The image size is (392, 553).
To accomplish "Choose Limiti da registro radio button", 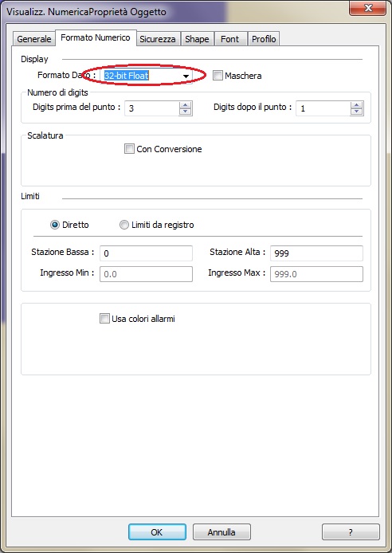I will 124,225.
